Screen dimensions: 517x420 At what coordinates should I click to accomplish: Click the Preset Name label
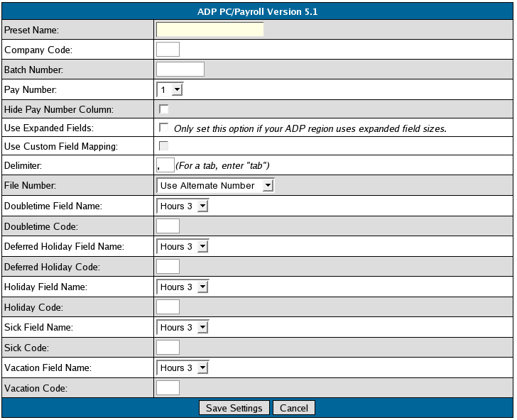(x=31, y=30)
